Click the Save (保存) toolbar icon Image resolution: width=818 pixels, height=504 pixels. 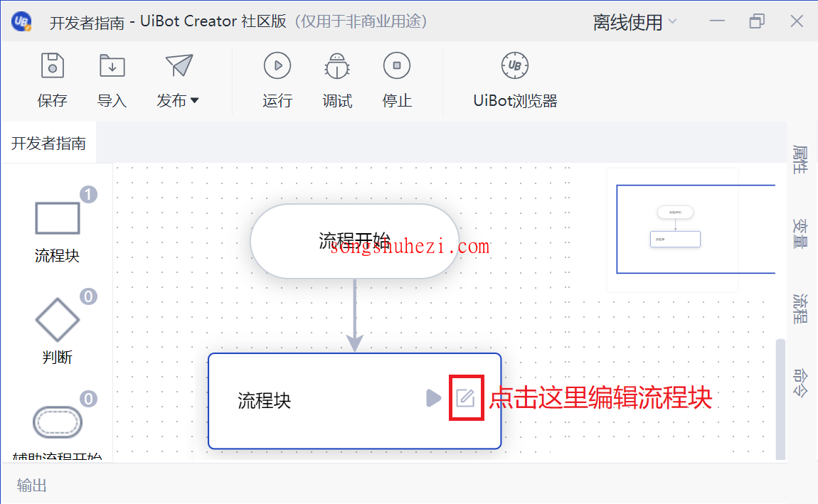point(52,65)
